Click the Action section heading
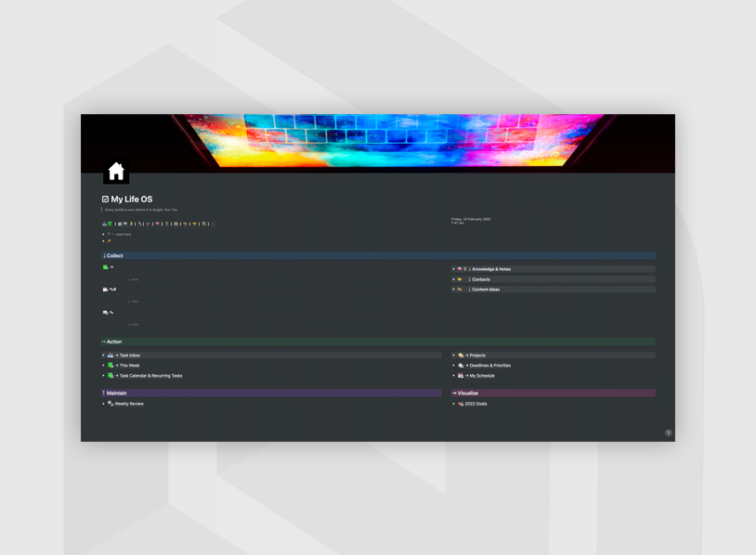Screen dimensions: 756x555 pyautogui.click(x=378, y=342)
